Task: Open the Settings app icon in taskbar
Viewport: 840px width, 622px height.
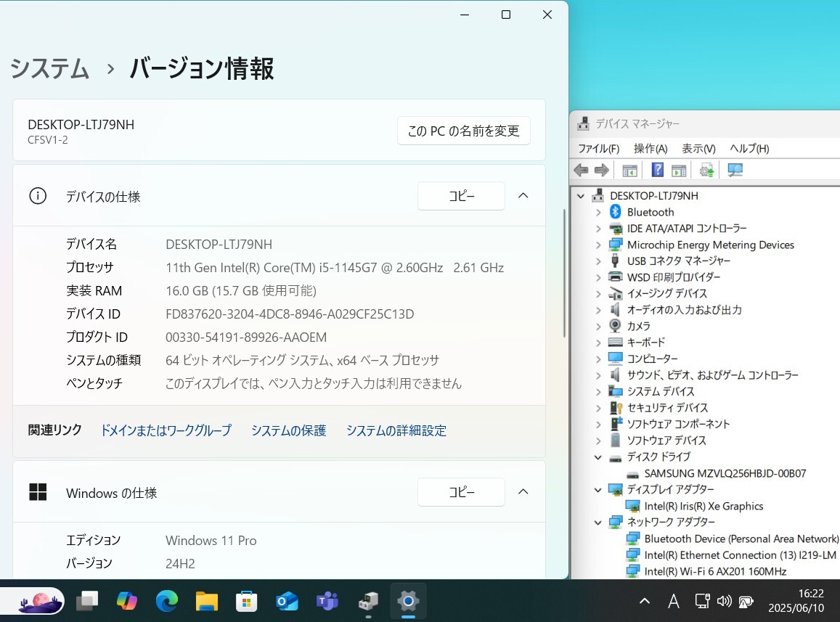Action: pos(408,601)
